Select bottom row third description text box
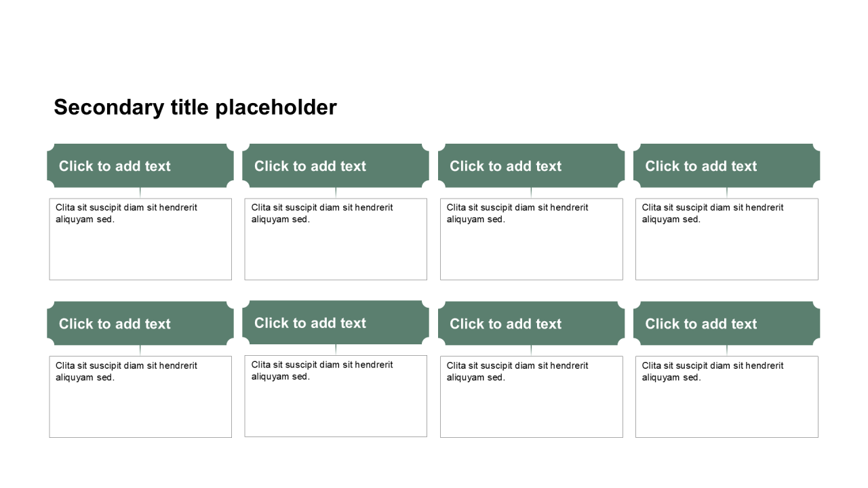The width and height of the screenshot is (868, 488). 531,396
